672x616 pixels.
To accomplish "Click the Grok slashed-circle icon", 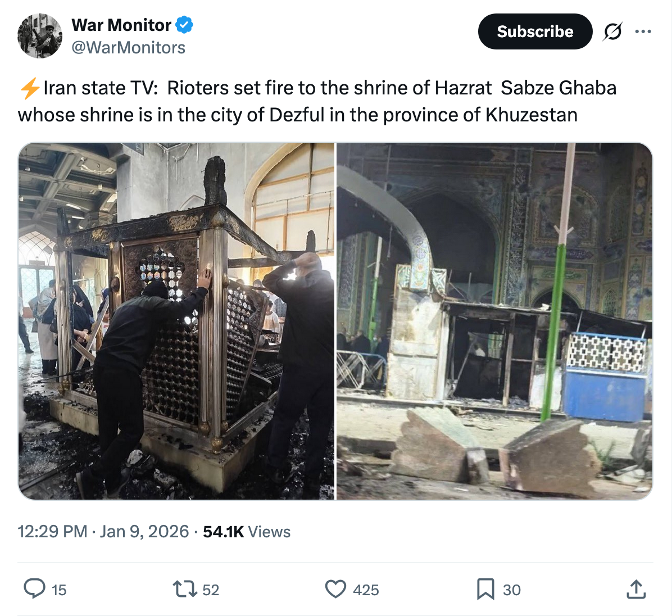I will tap(613, 31).
